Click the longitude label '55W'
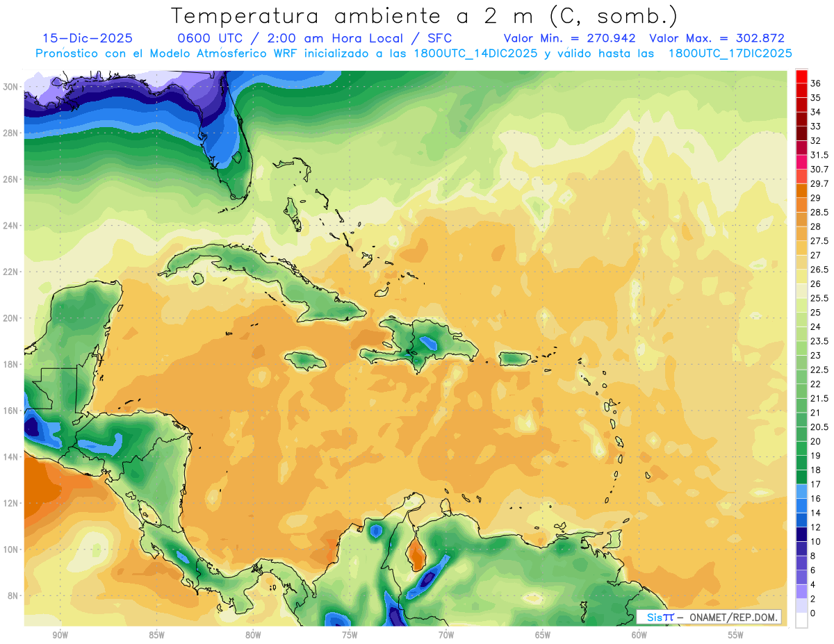Screen dimensions: 834x644 click(736, 636)
